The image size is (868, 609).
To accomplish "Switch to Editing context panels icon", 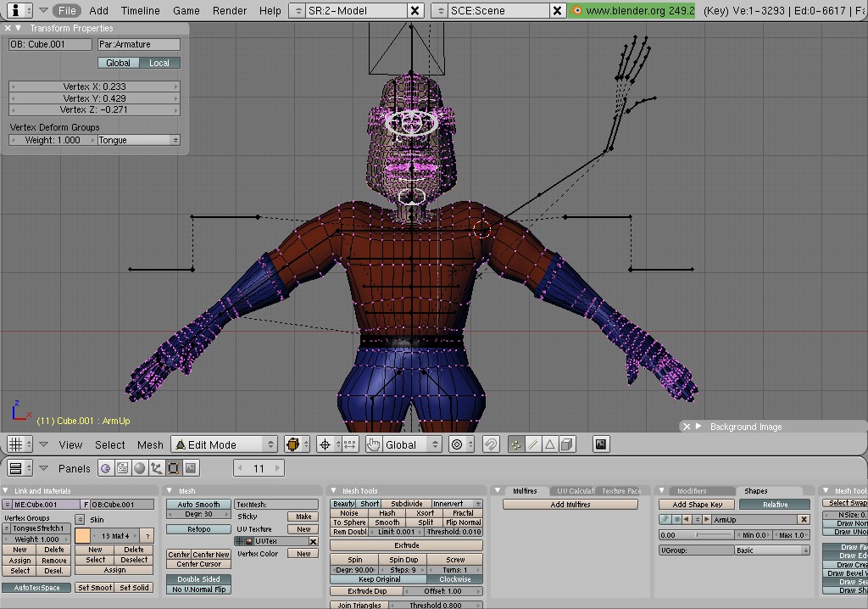I will click(x=173, y=468).
